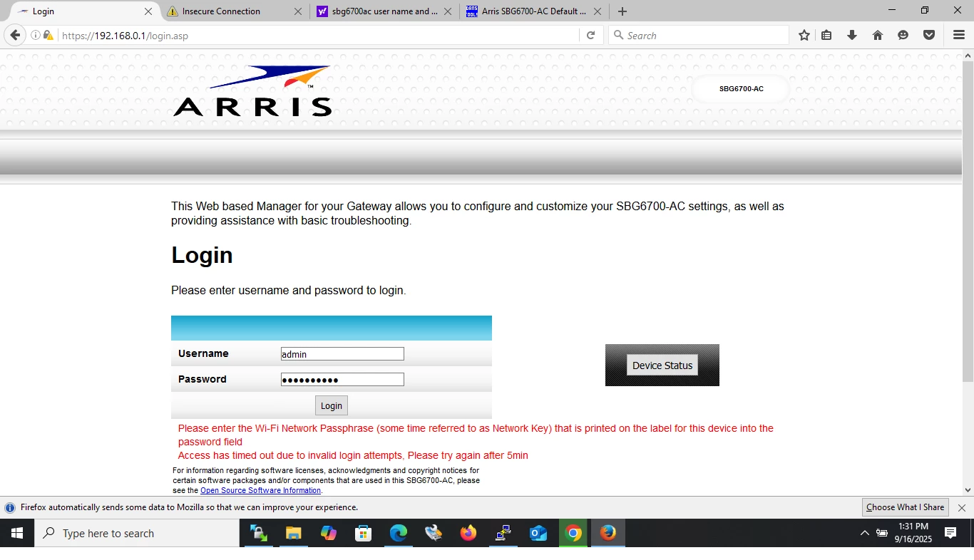Open the tools utility taskbar icon

click(434, 533)
